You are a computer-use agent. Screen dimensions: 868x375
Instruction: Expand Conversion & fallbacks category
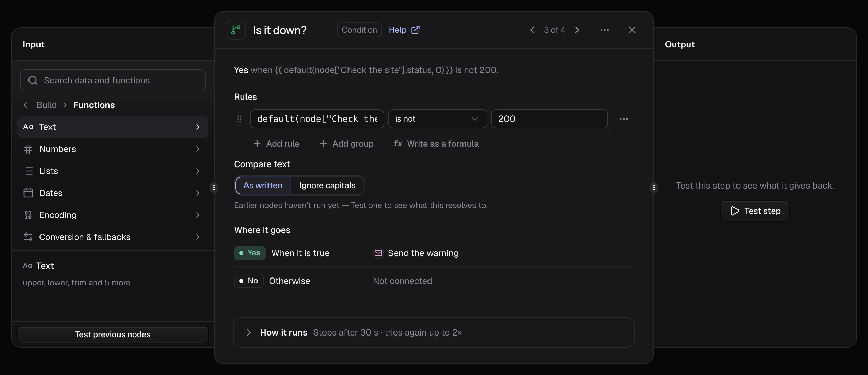[113, 237]
